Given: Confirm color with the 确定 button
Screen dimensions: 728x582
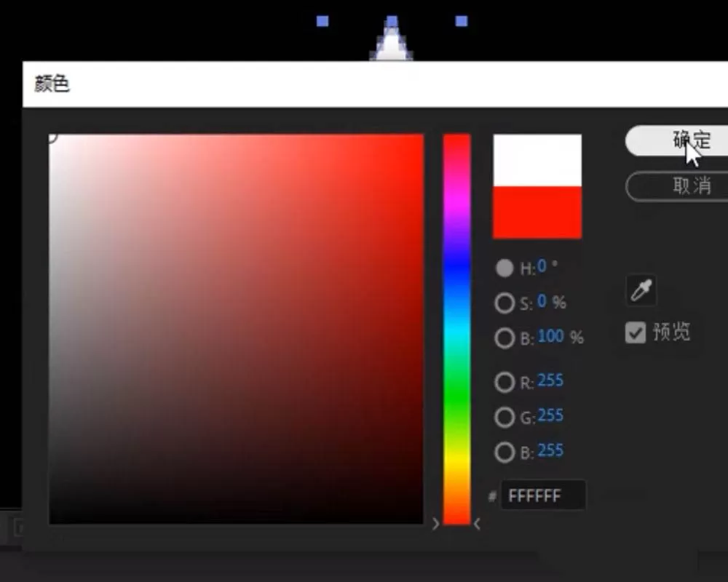Looking at the screenshot, I should click(678, 140).
